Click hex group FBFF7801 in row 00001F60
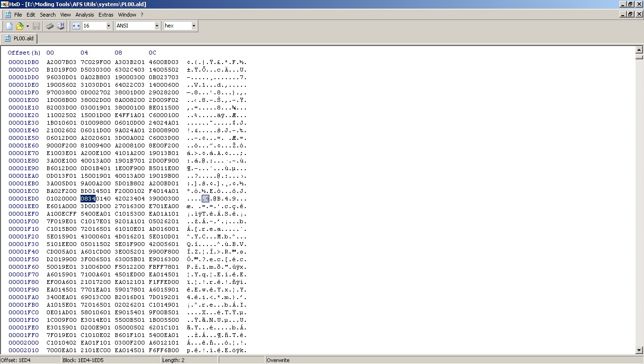644x364 pixels. point(164,267)
